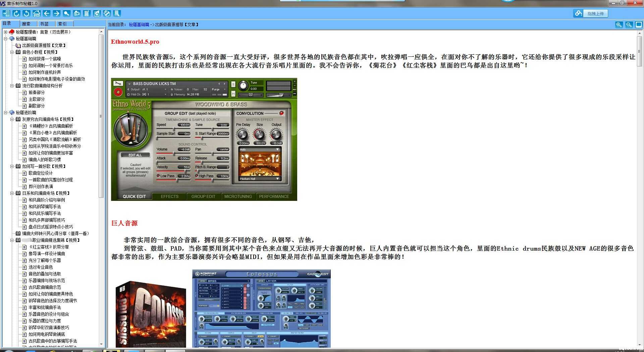This screenshot has width=644, height=352.
Task: Click the red gem icon of 秘籍整理者
Action: click(x=12, y=32)
